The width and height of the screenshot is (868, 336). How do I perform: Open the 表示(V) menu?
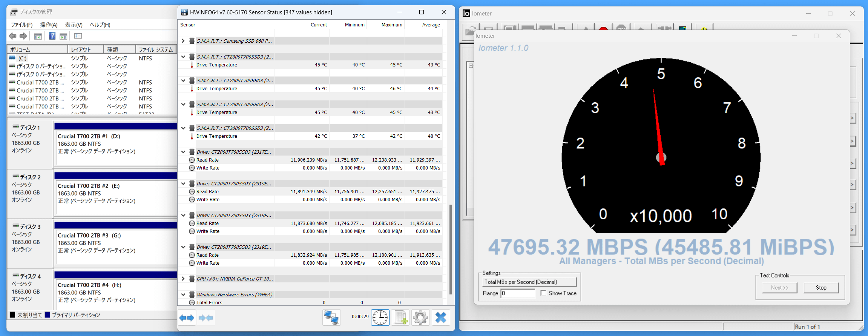coord(74,25)
